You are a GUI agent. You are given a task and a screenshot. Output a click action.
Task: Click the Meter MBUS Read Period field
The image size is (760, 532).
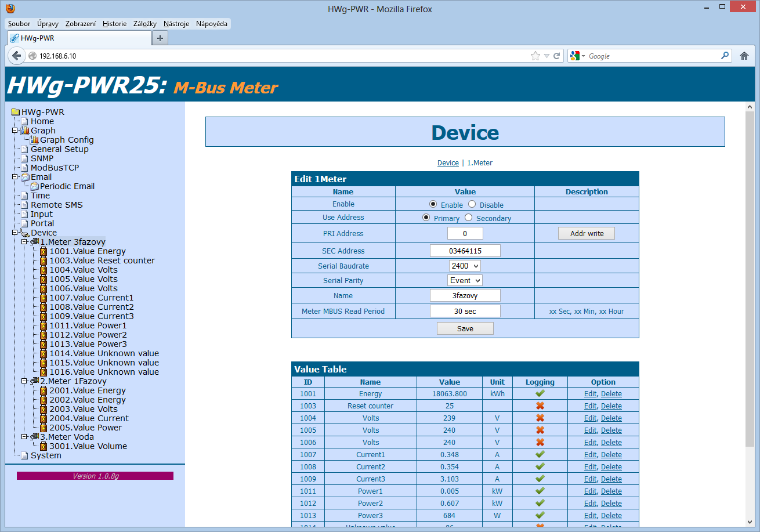[x=465, y=311]
